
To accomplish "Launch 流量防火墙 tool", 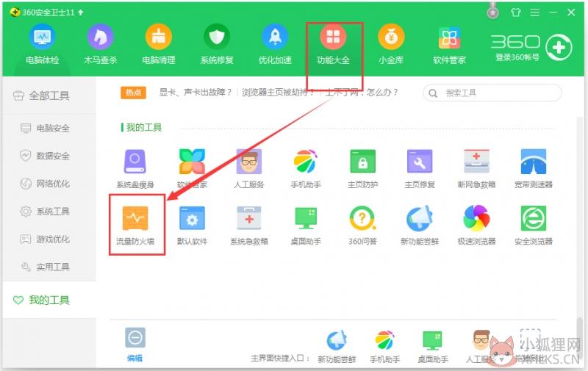I will (x=135, y=226).
